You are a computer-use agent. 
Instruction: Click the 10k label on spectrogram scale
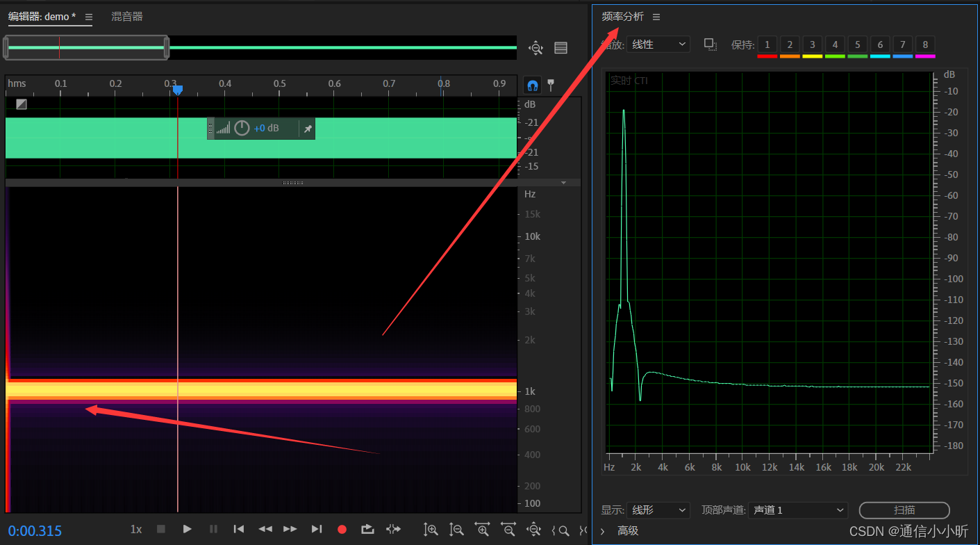pyautogui.click(x=533, y=236)
